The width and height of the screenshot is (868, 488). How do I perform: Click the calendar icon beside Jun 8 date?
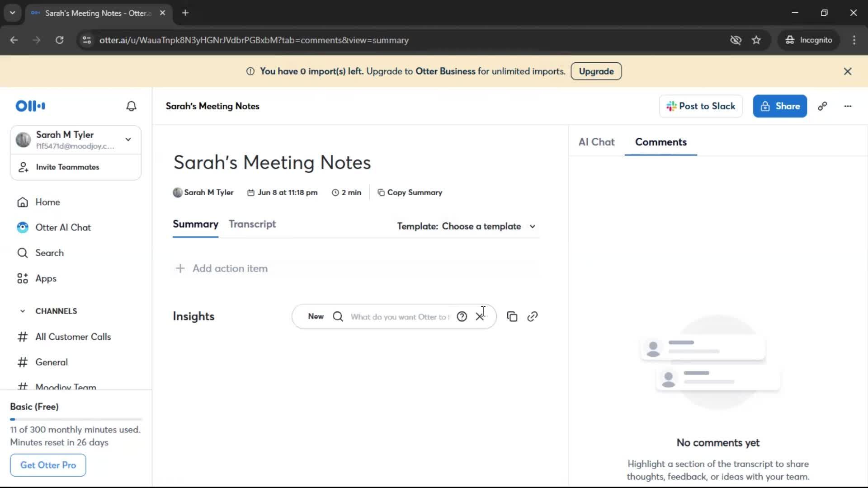click(251, 192)
